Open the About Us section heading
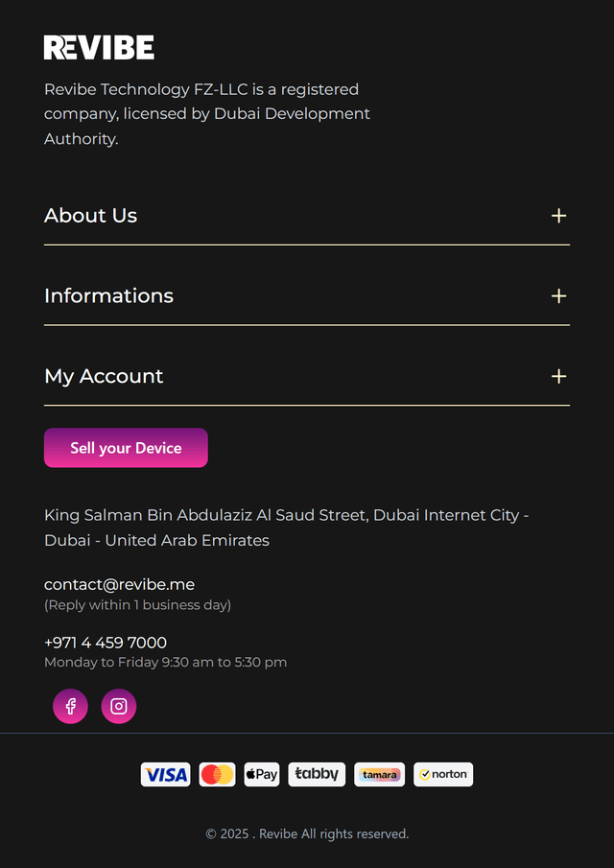The image size is (614, 868). (x=91, y=216)
